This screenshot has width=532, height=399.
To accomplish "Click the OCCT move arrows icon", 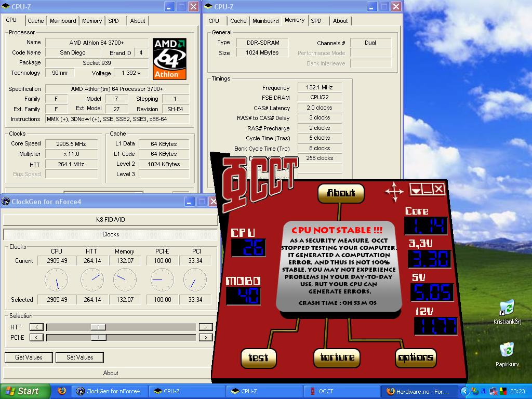I will (394, 191).
